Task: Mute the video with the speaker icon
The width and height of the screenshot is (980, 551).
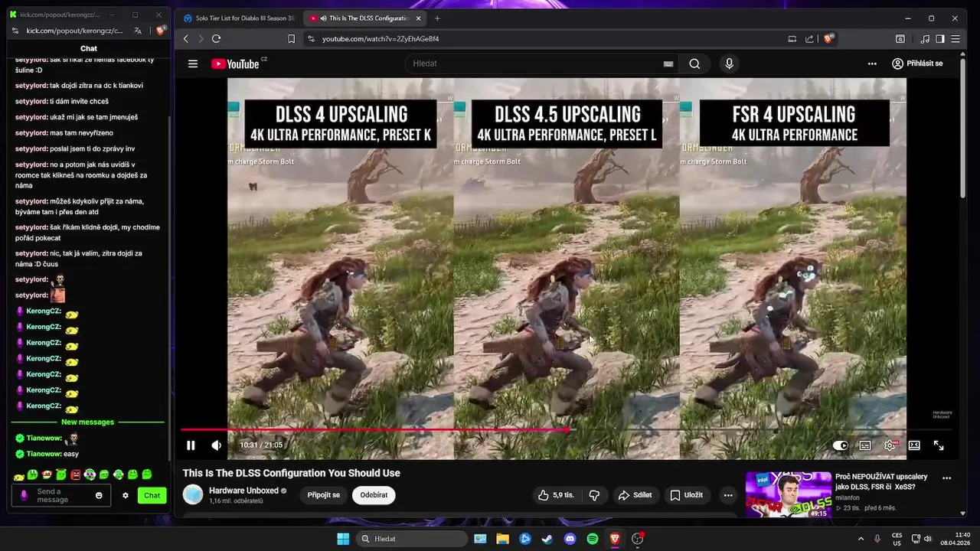Action: tap(217, 445)
